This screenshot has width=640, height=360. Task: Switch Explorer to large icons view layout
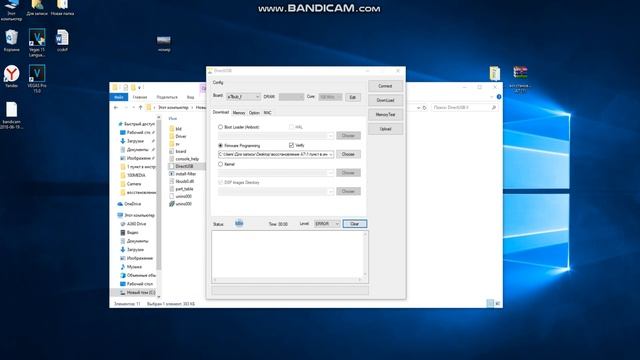pos(498,303)
